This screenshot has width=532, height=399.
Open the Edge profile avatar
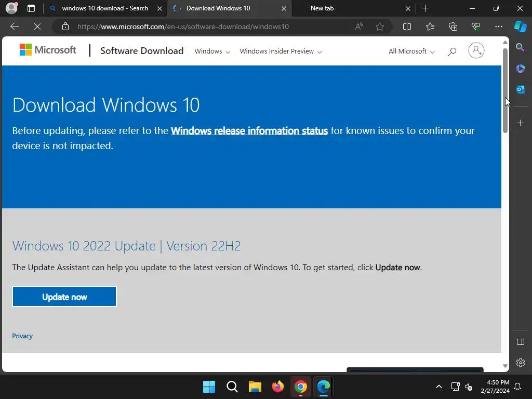11,8
